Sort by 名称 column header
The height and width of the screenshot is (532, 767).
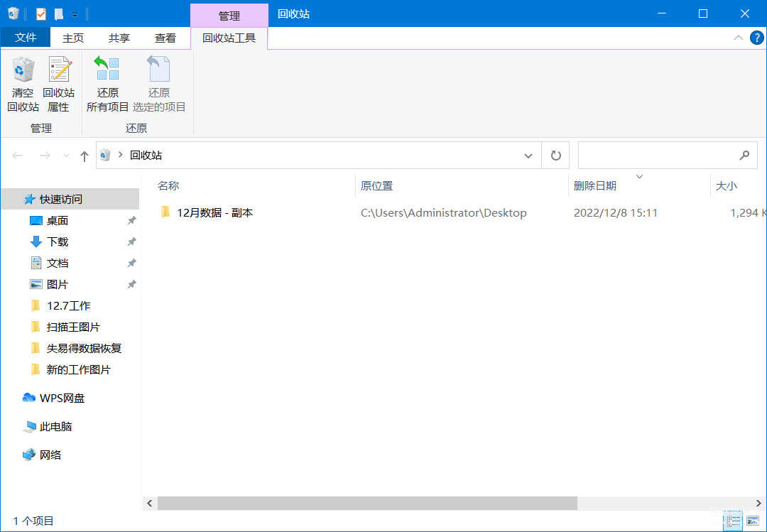(168, 185)
